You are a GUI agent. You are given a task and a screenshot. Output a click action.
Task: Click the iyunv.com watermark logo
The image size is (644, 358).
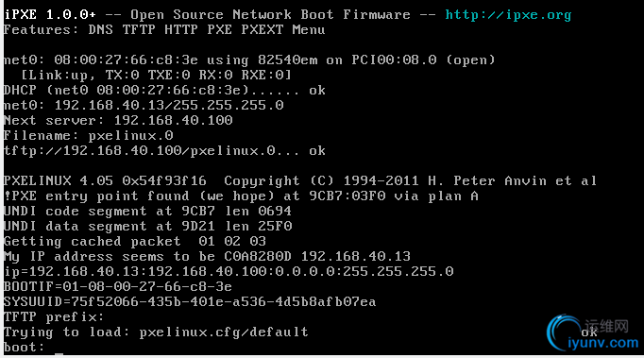click(563, 332)
